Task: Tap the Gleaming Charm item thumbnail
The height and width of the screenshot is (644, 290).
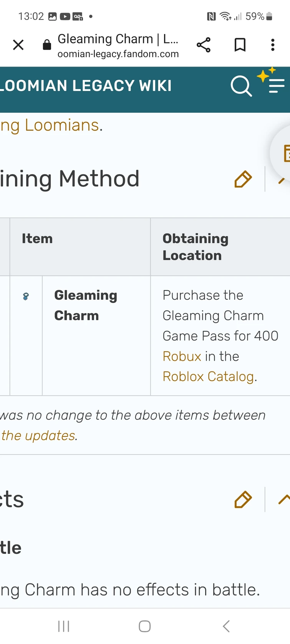Action: 26,296
